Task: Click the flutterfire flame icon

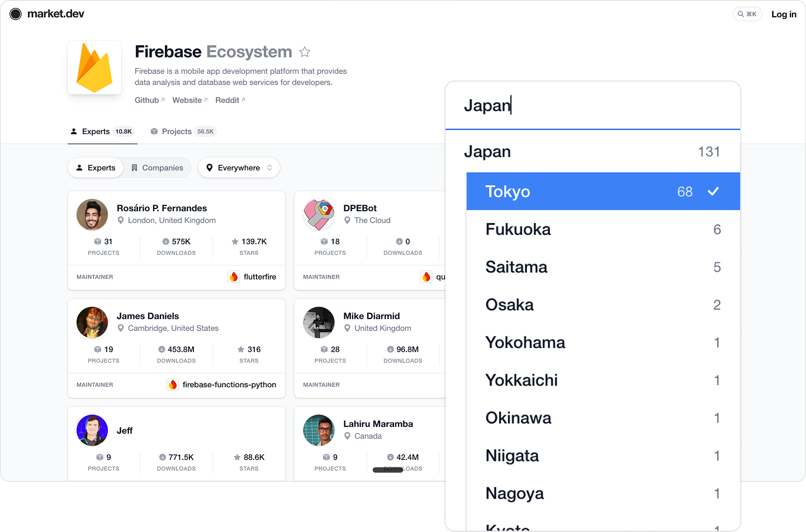Action: click(x=234, y=277)
